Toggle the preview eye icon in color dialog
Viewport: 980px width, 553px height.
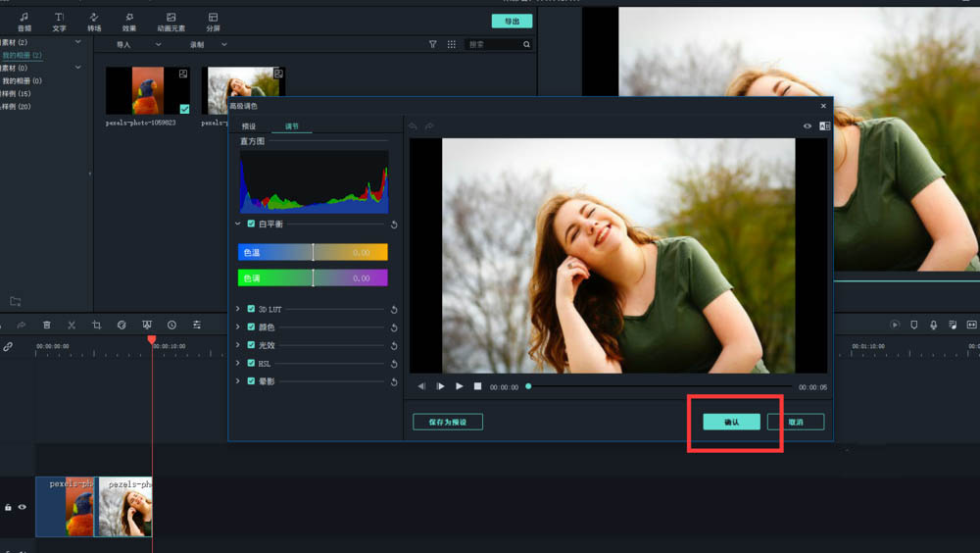click(x=808, y=126)
